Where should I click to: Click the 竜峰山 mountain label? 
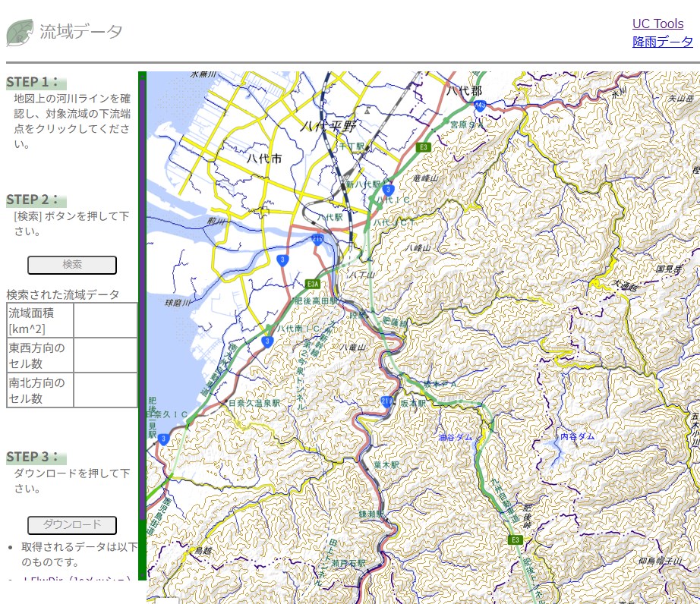pyautogui.click(x=425, y=178)
